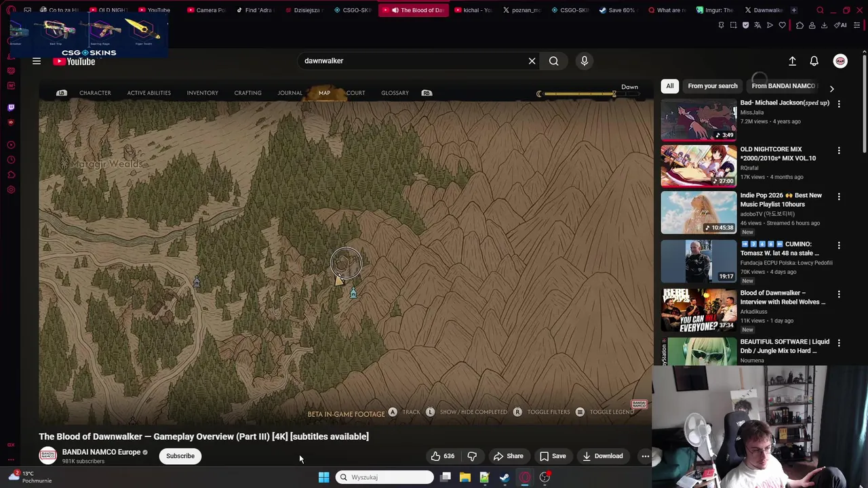
Task: Switch to 'Camera Po' browser tab
Action: [205, 10]
